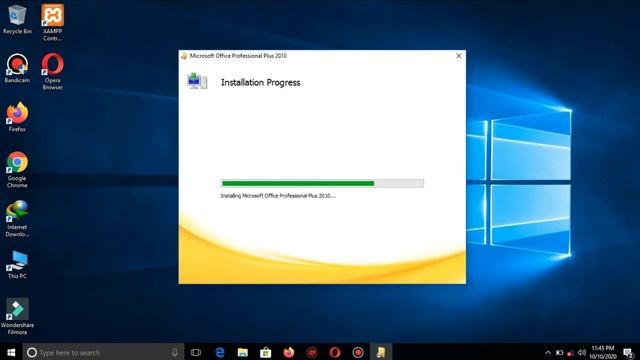
Task: Open the Recycle Bin desktop icon
Action: pos(17,20)
